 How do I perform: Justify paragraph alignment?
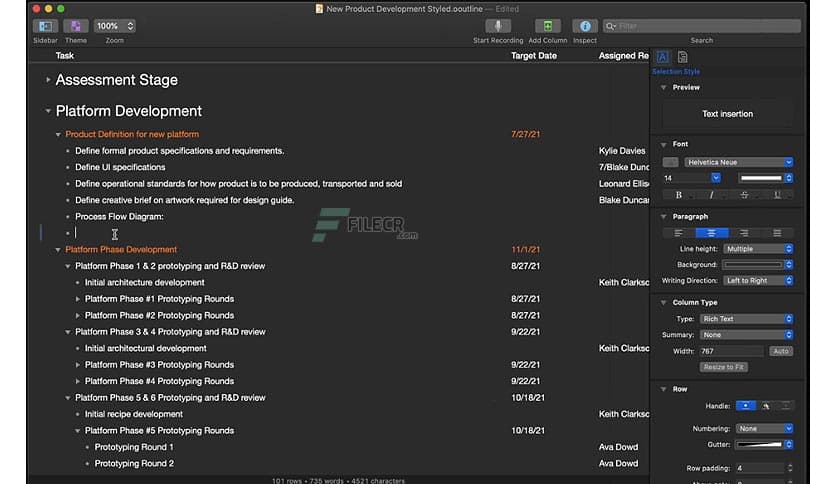(777, 233)
